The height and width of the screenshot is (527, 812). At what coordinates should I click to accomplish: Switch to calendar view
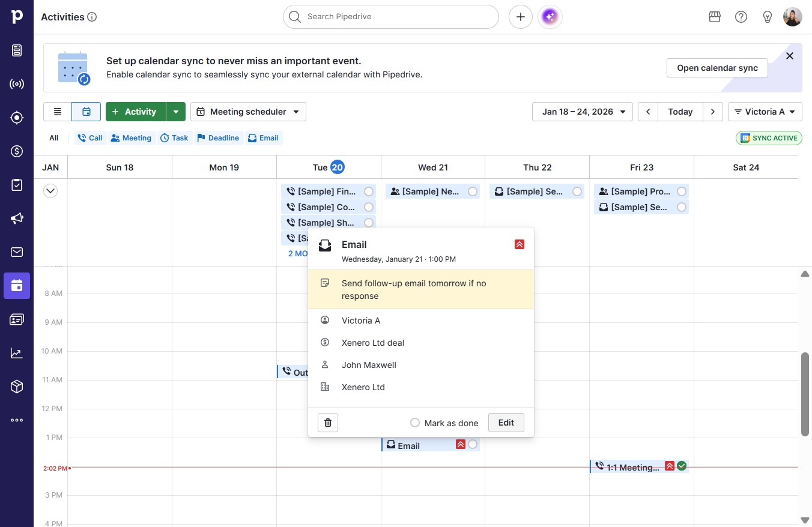pos(86,112)
